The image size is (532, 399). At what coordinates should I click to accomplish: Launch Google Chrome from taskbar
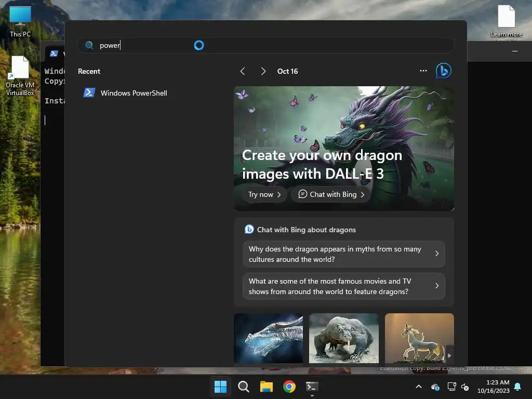point(289,387)
